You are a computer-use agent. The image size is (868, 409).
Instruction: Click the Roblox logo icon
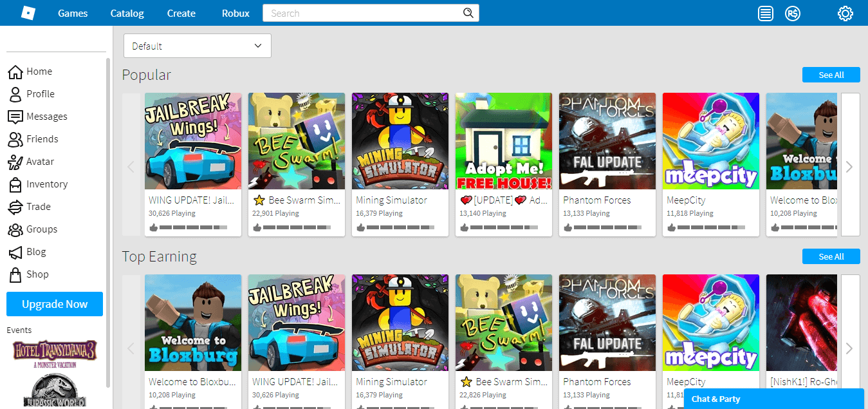(x=28, y=13)
